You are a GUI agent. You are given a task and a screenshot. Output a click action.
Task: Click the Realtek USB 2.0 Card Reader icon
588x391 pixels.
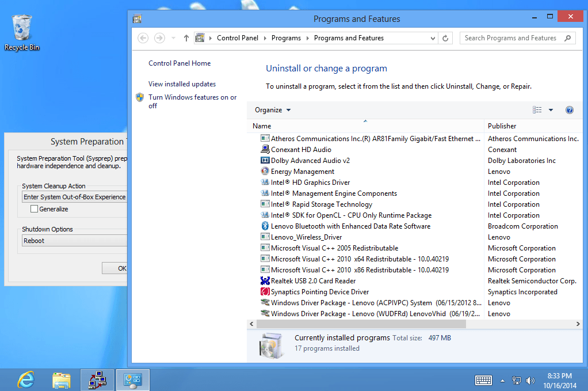tap(265, 280)
